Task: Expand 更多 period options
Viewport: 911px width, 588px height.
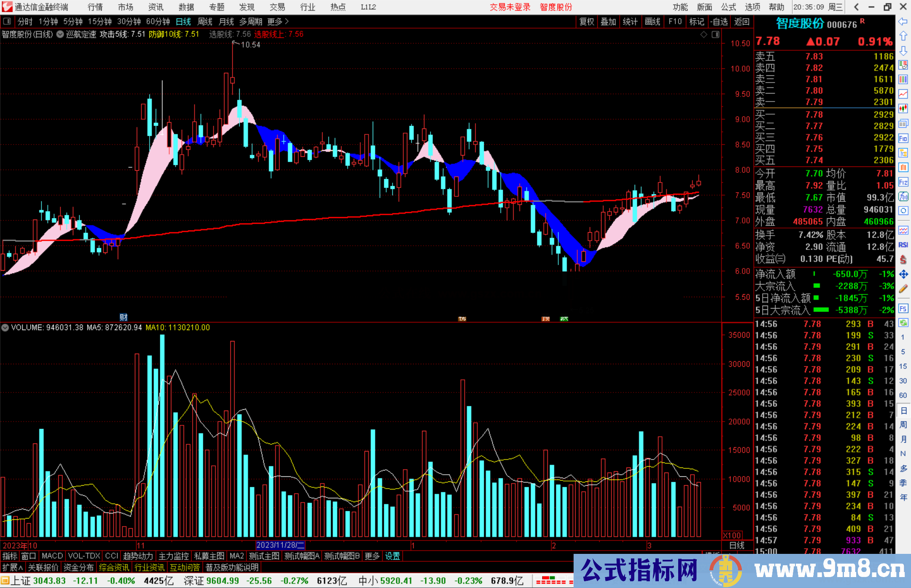Action: pos(278,21)
